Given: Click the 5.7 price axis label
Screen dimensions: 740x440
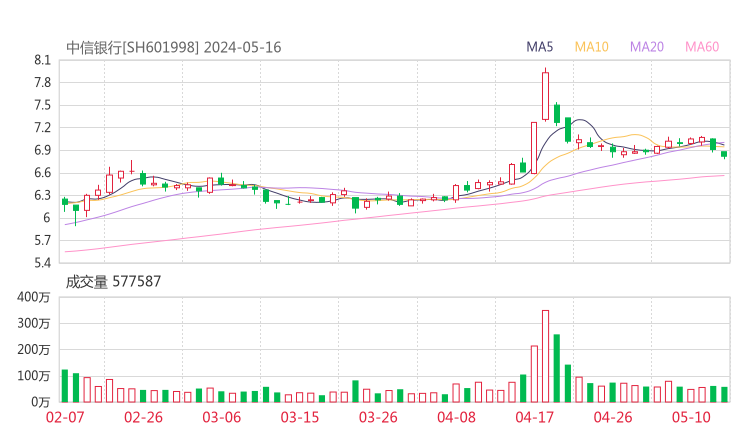Looking at the screenshot, I should [42, 240].
